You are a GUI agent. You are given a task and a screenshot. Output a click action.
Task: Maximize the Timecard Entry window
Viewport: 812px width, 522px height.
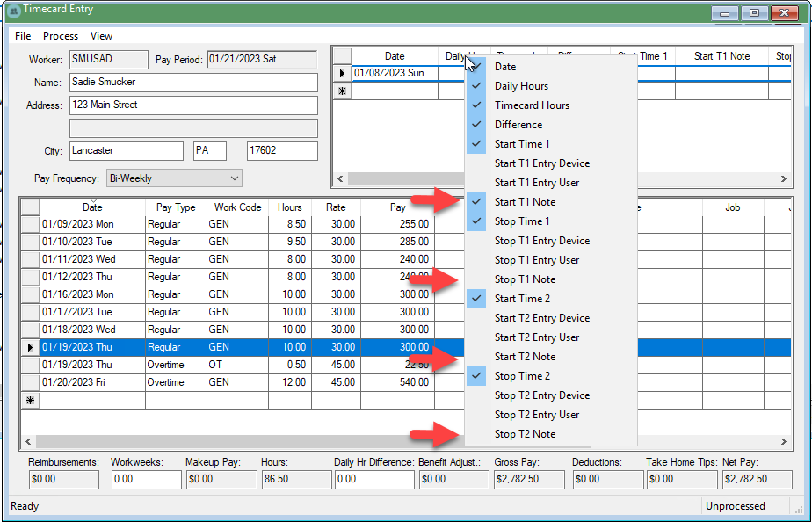point(753,13)
